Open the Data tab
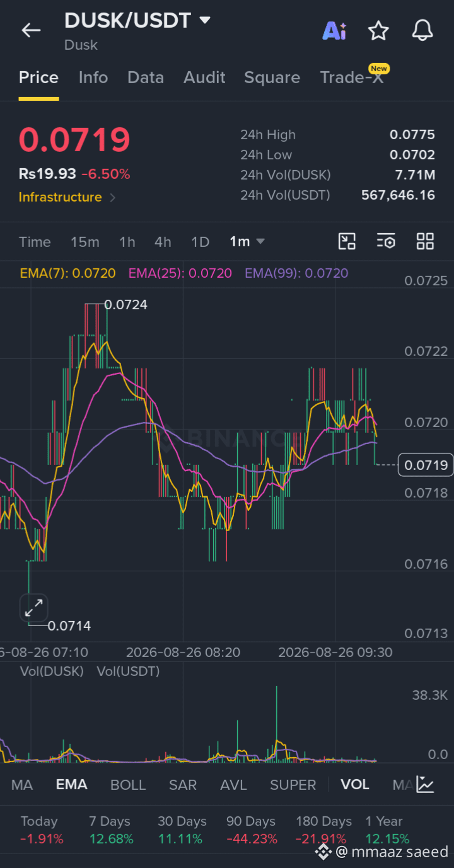 [146, 77]
